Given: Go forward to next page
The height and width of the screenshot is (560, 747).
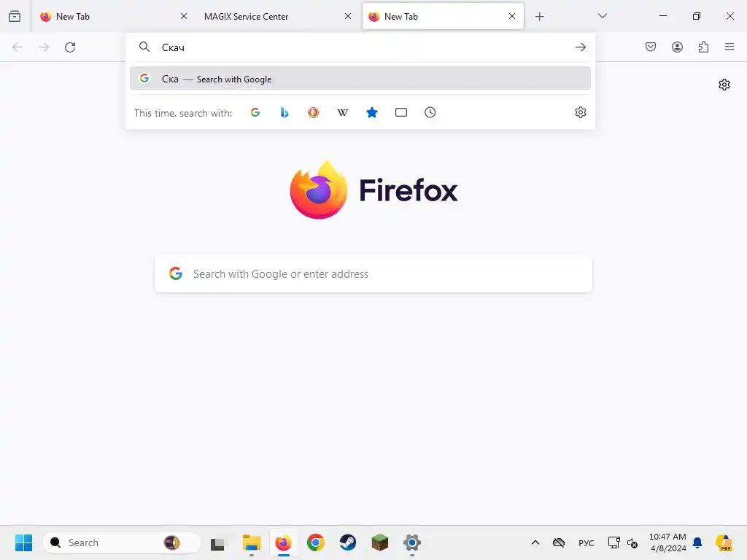Looking at the screenshot, I should 44,47.
